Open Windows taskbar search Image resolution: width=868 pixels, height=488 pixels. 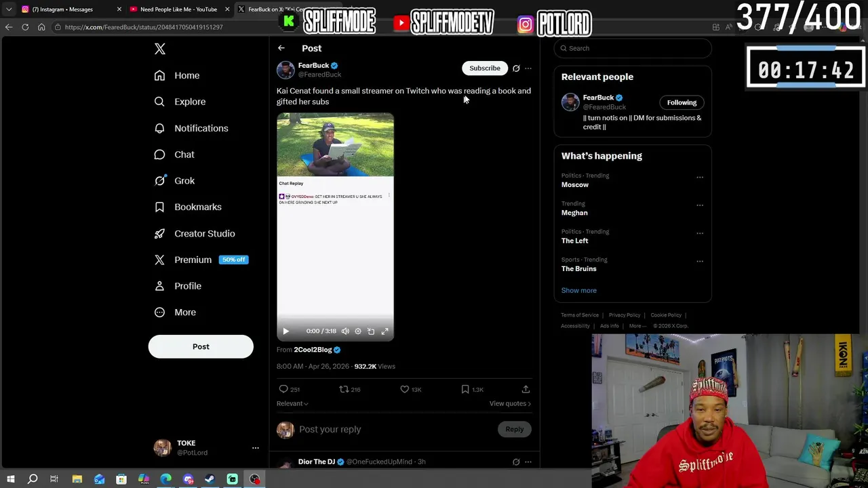[32, 479]
